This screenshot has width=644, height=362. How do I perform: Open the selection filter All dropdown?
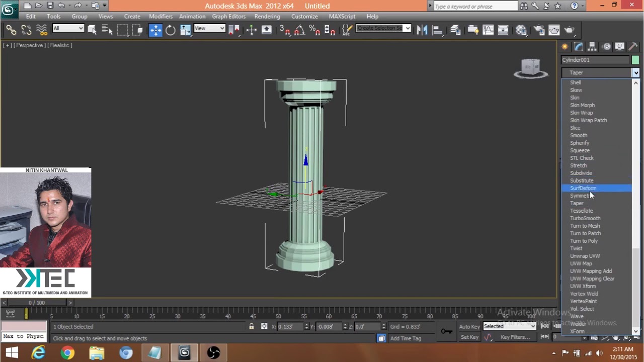[x=67, y=28]
